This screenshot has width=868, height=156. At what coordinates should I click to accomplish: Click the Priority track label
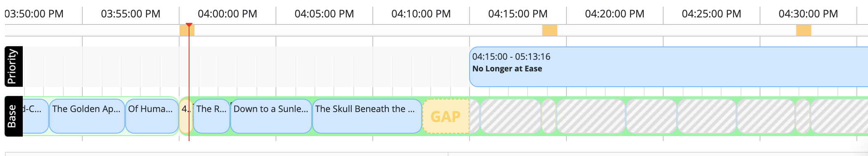pos(13,66)
